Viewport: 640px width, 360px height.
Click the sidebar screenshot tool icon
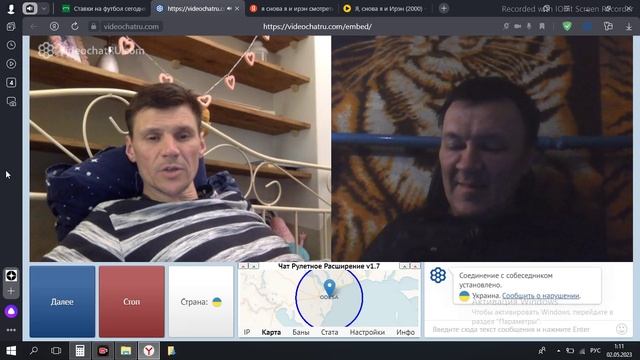coord(11,101)
